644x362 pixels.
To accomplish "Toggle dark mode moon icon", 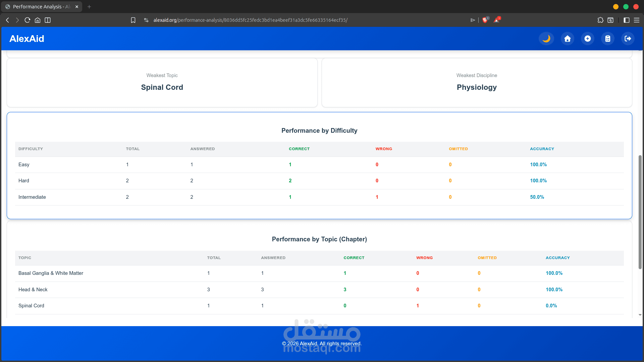I will pyautogui.click(x=546, y=39).
